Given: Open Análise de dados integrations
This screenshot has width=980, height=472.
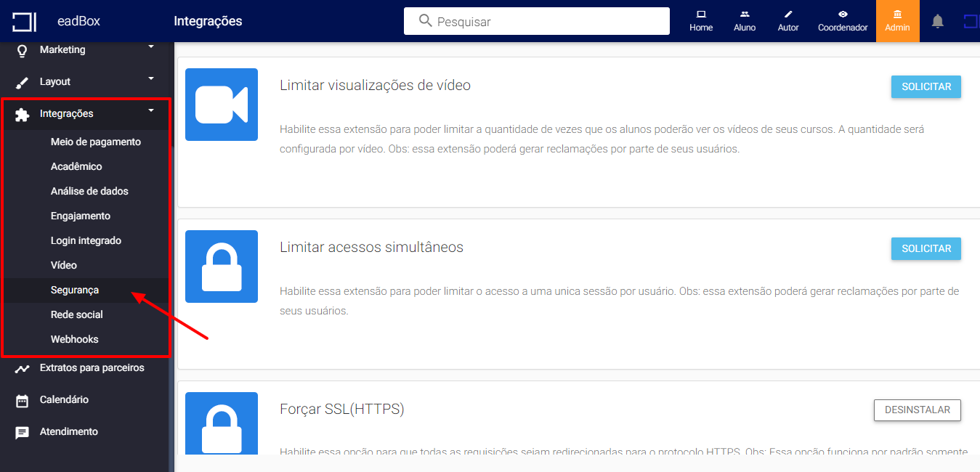Looking at the screenshot, I should (x=89, y=191).
